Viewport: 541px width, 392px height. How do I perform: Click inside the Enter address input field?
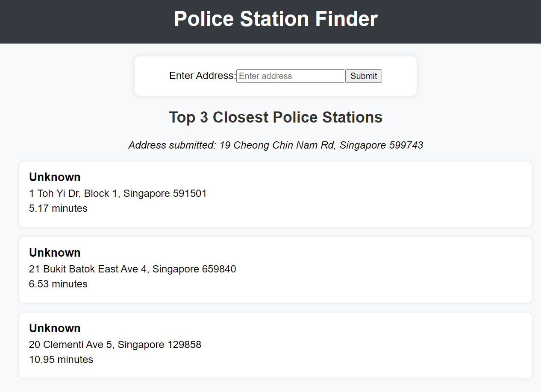tap(290, 76)
